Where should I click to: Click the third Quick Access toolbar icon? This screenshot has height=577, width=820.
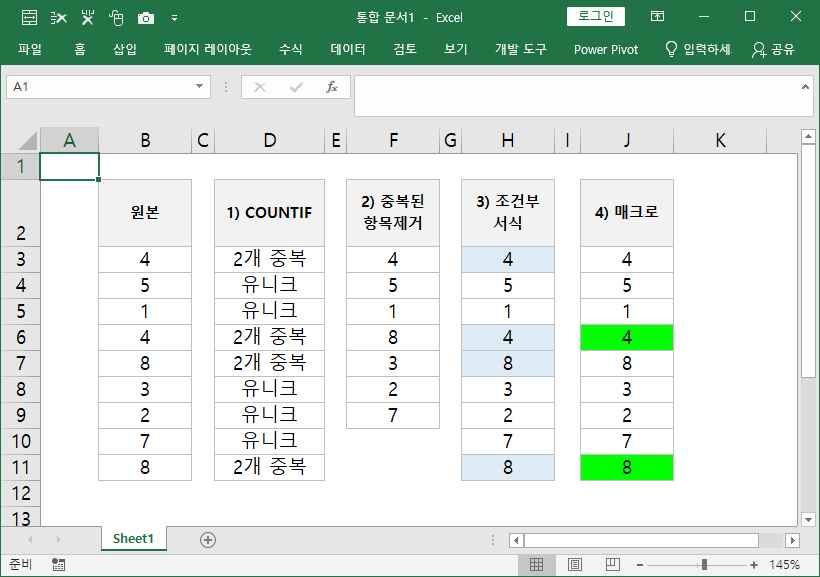coord(87,18)
